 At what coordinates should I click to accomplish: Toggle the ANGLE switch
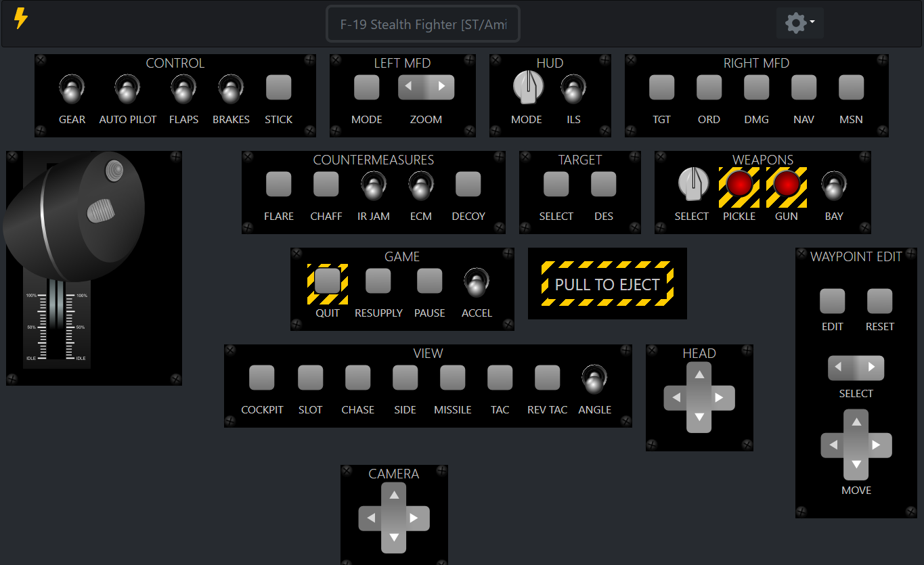(594, 380)
